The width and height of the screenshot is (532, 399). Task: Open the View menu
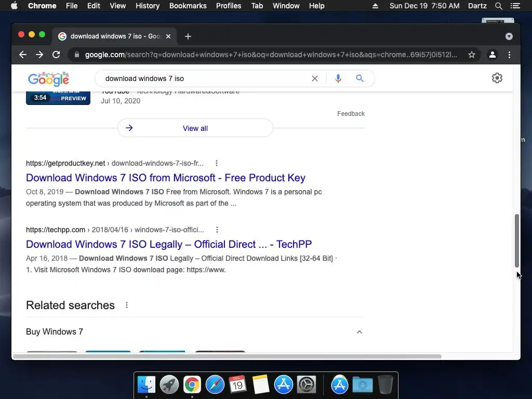(x=118, y=6)
